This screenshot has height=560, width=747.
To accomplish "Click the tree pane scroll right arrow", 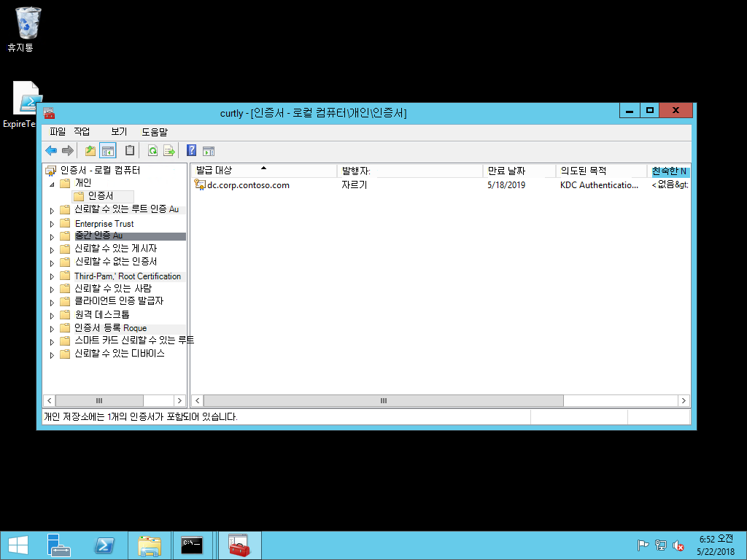I will (179, 400).
